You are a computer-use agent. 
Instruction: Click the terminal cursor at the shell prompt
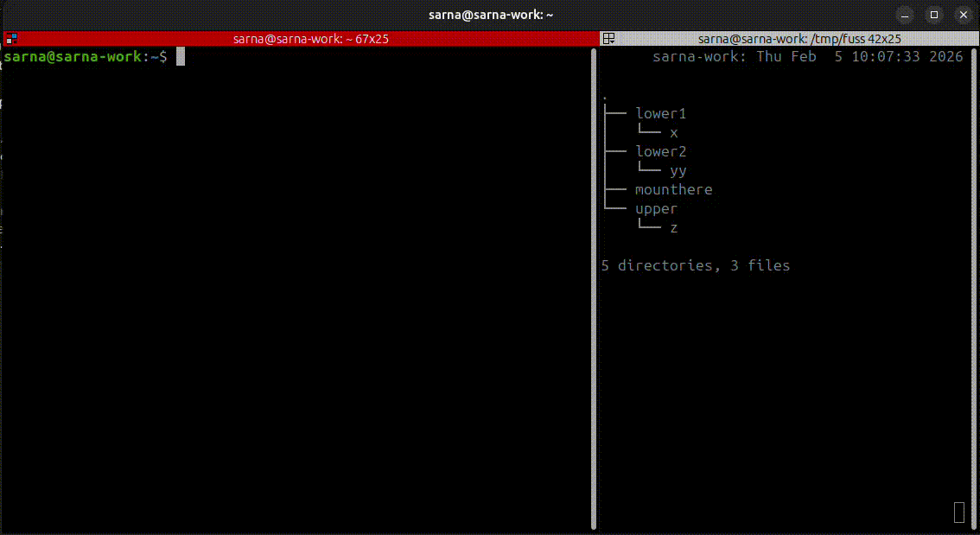point(180,55)
